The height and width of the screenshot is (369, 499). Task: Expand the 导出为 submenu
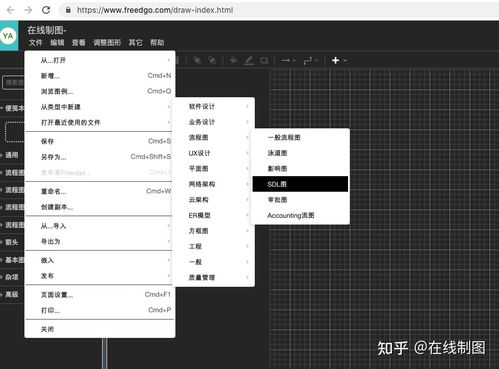(x=100, y=242)
